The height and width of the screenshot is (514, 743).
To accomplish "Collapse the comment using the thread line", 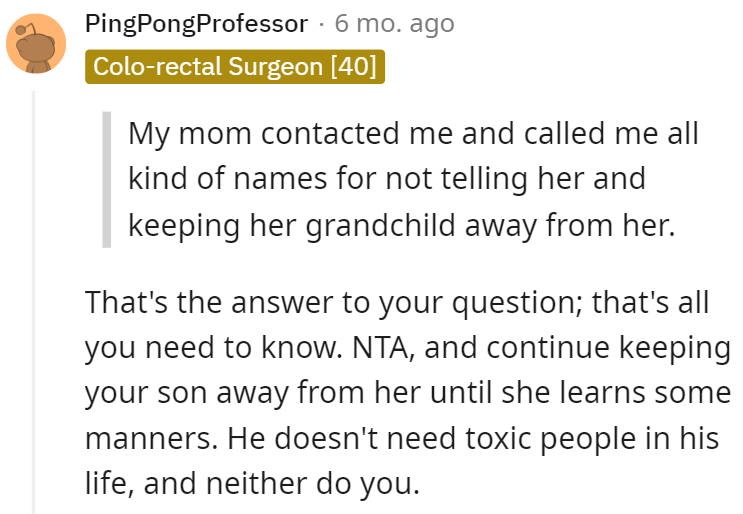I will [33, 300].
